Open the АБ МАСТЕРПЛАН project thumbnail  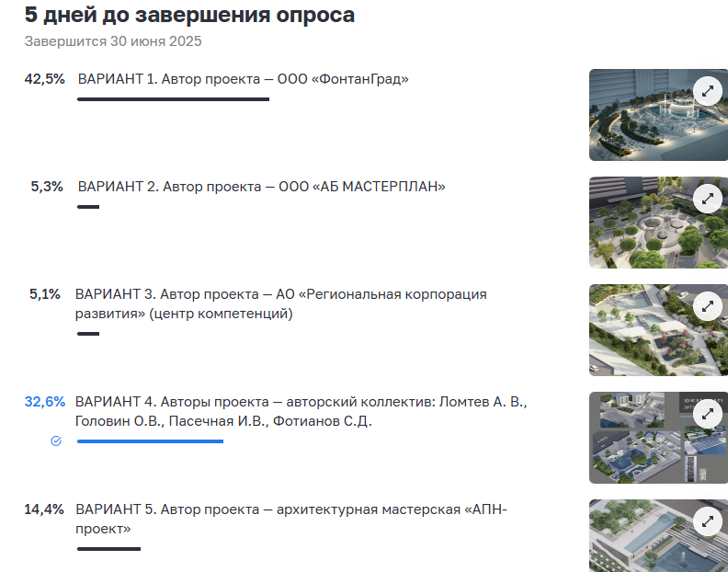(x=658, y=223)
